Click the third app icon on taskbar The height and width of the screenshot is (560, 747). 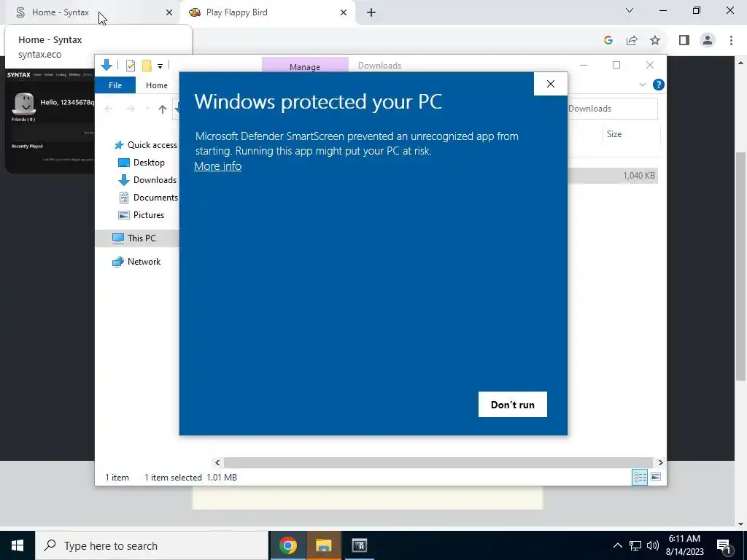coord(359,545)
